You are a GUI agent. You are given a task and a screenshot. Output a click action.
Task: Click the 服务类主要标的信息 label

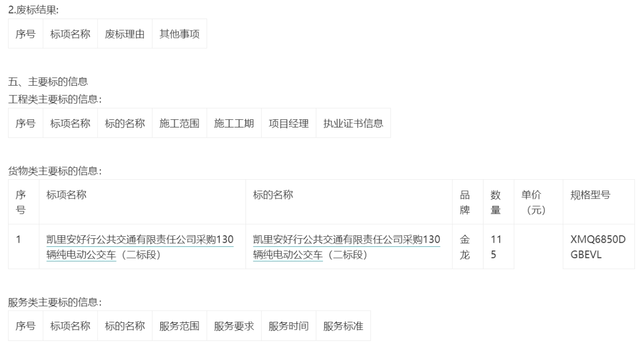(55, 303)
